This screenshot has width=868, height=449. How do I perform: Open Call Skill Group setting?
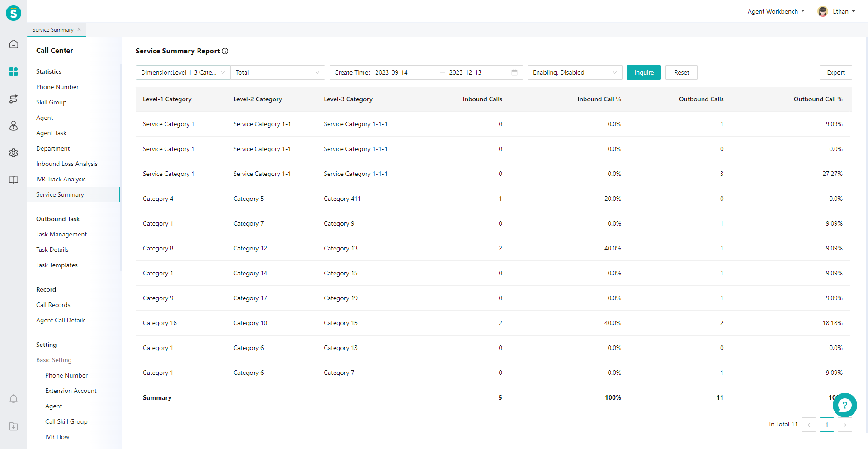66,421
